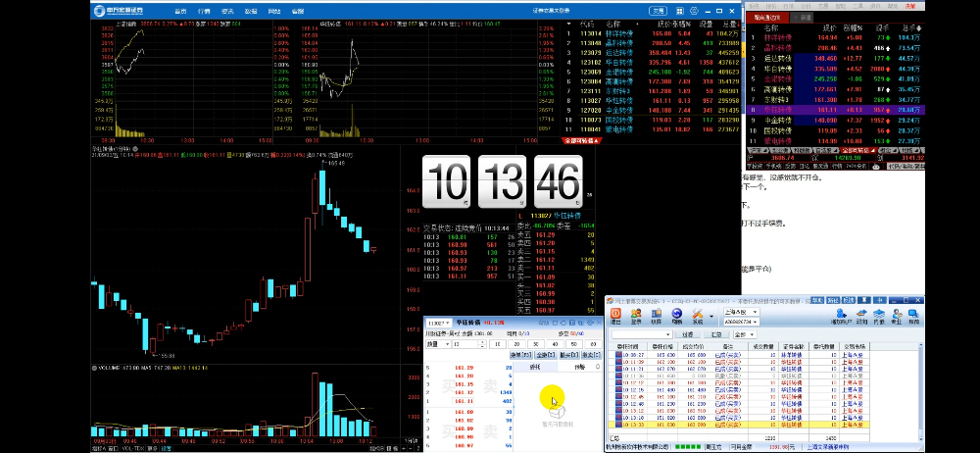Open the empty filter combo box in the trading window

click(x=643, y=334)
